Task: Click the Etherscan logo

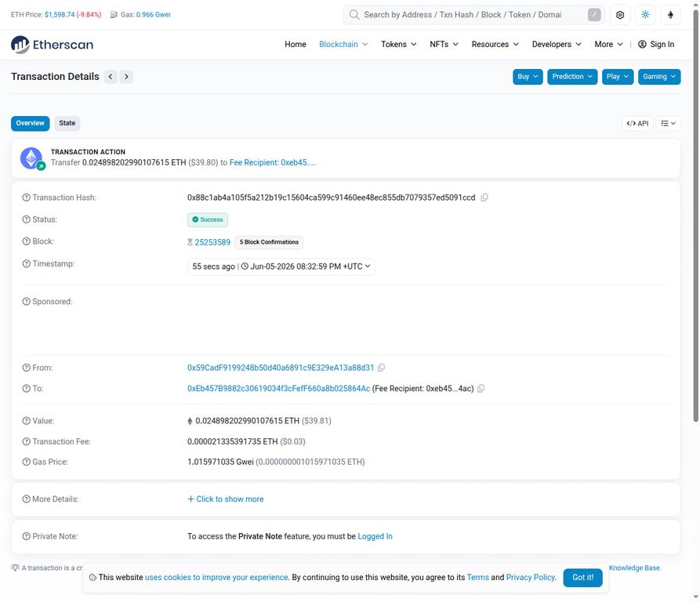Action: (x=53, y=45)
